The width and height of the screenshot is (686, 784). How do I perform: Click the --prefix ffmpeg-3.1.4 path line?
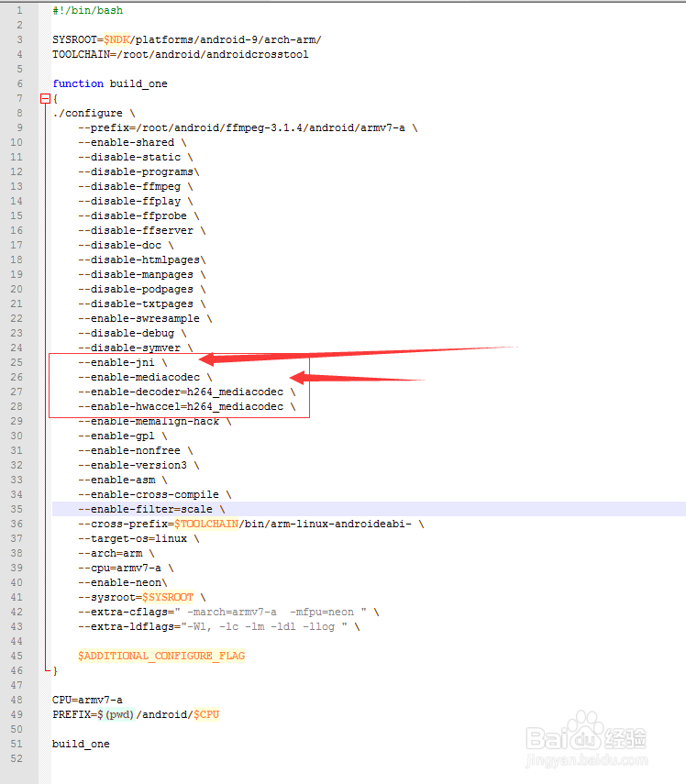pyautogui.click(x=248, y=127)
